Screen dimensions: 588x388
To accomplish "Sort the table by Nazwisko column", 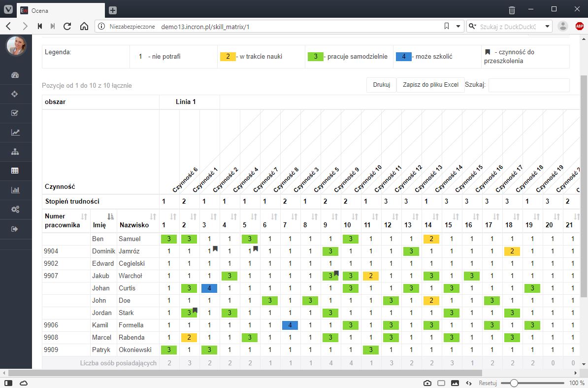I will coord(153,216).
